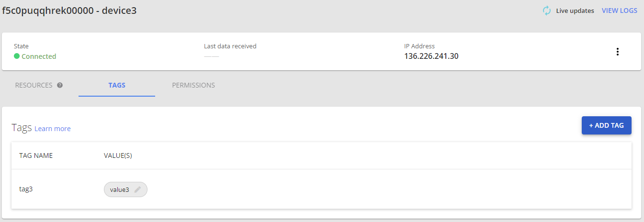644x222 pixels.
Task: Select the TAGS tab
Action: pyautogui.click(x=117, y=85)
